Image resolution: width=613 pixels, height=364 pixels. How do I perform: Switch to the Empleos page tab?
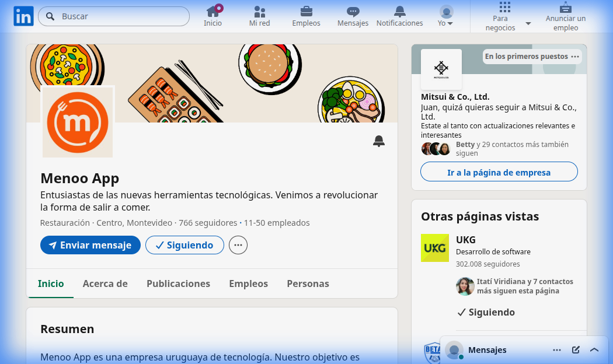pyautogui.click(x=248, y=283)
